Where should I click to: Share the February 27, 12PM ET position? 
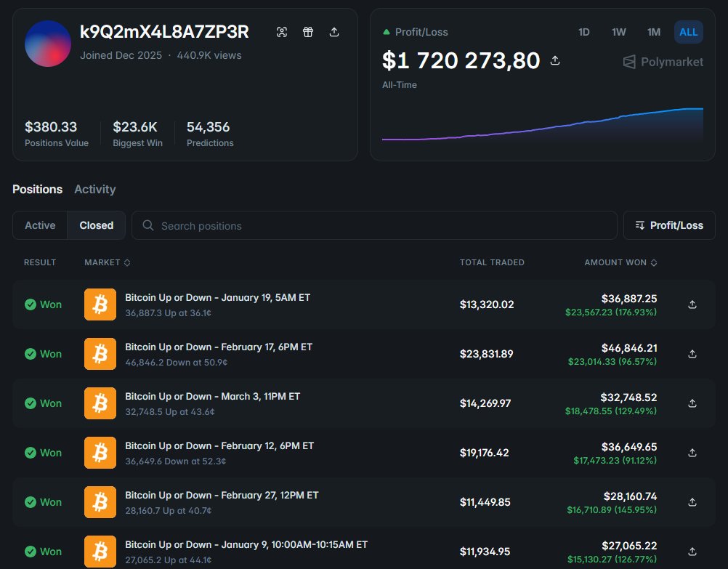(x=692, y=502)
